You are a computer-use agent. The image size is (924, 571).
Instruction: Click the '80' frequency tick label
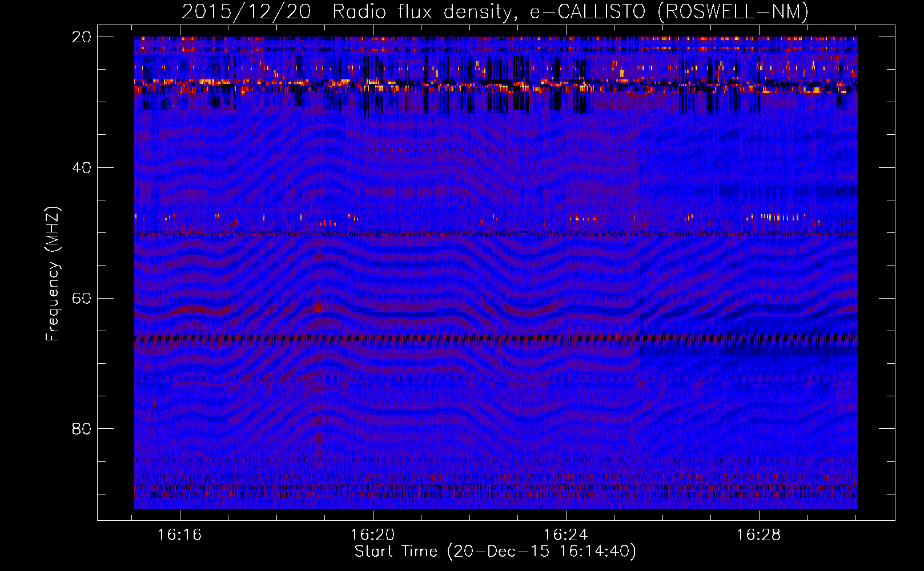coord(81,429)
